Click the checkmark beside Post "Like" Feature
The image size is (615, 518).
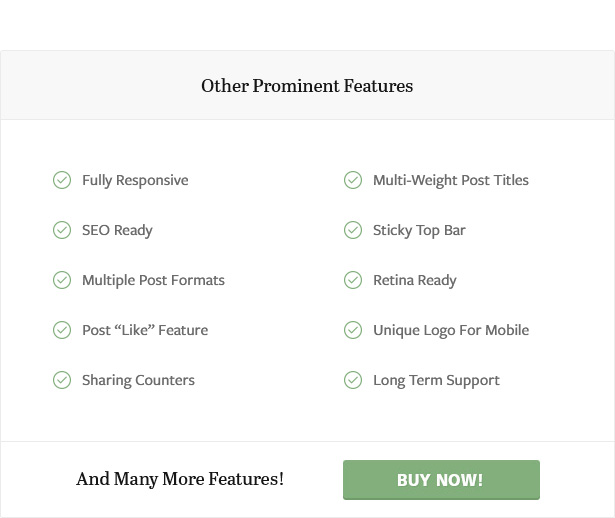point(62,330)
